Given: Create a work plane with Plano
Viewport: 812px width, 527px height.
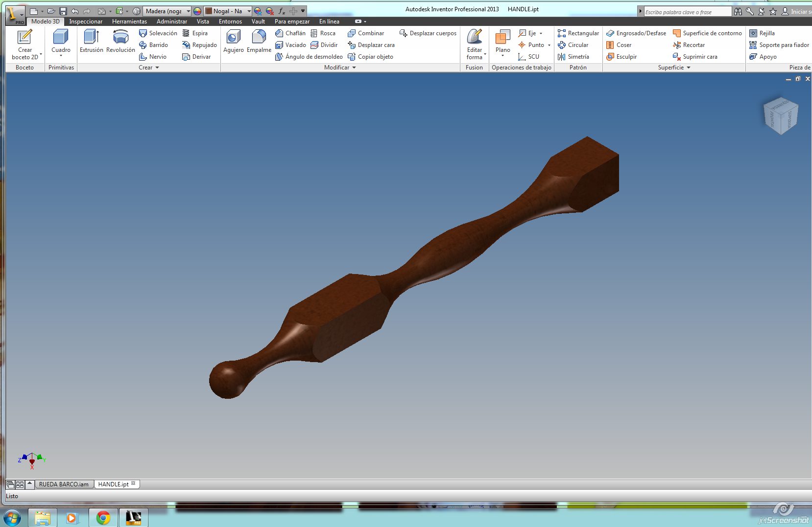Looking at the screenshot, I should click(502, 43).
